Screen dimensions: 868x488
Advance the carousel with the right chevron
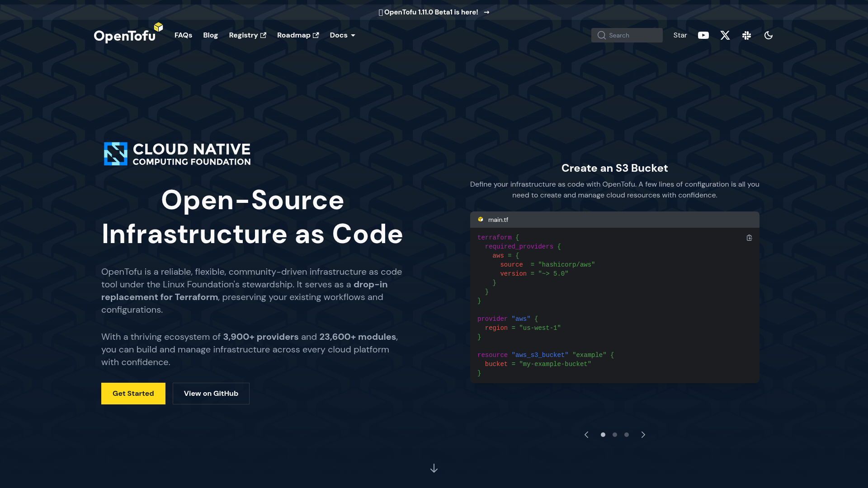[x=643, y=434]
